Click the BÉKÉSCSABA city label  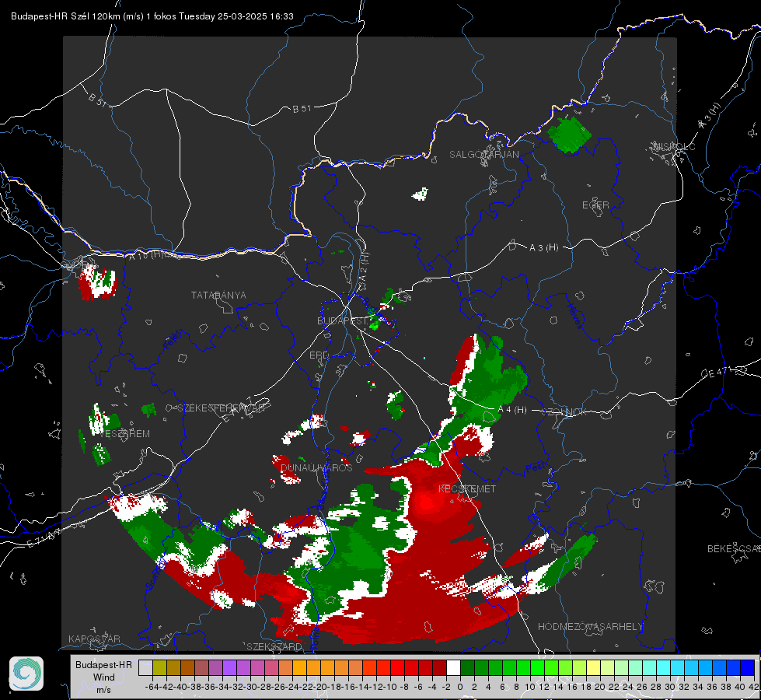click(x=733, y=549)
